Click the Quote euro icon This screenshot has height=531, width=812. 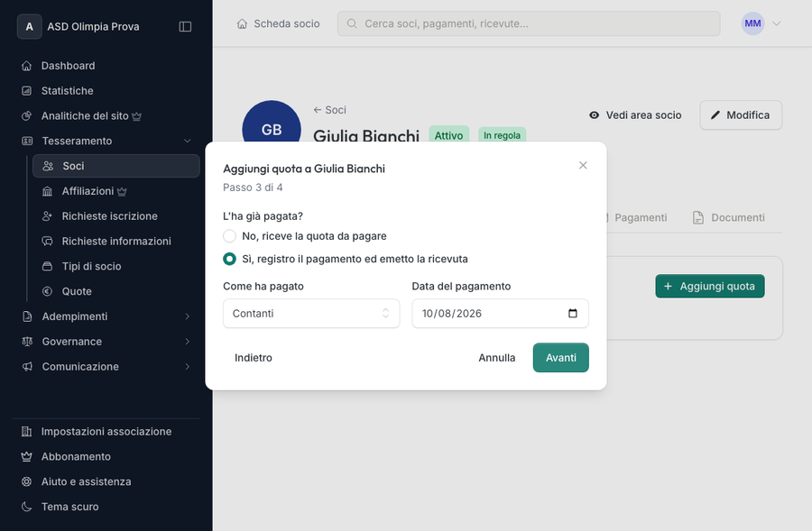pyautogui.click(x=47, y=291)
